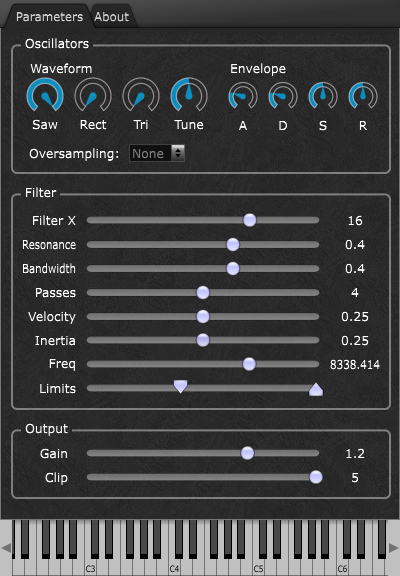The width and height of the screenshot is (400, 576).
Task: Open the Oversampling dropdown showing None
Action: coord(157,153)
